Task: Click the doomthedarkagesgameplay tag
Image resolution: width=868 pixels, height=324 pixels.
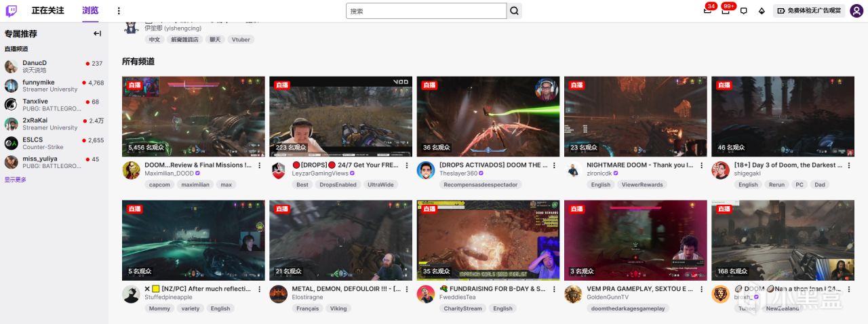Action: pos(629,308)
